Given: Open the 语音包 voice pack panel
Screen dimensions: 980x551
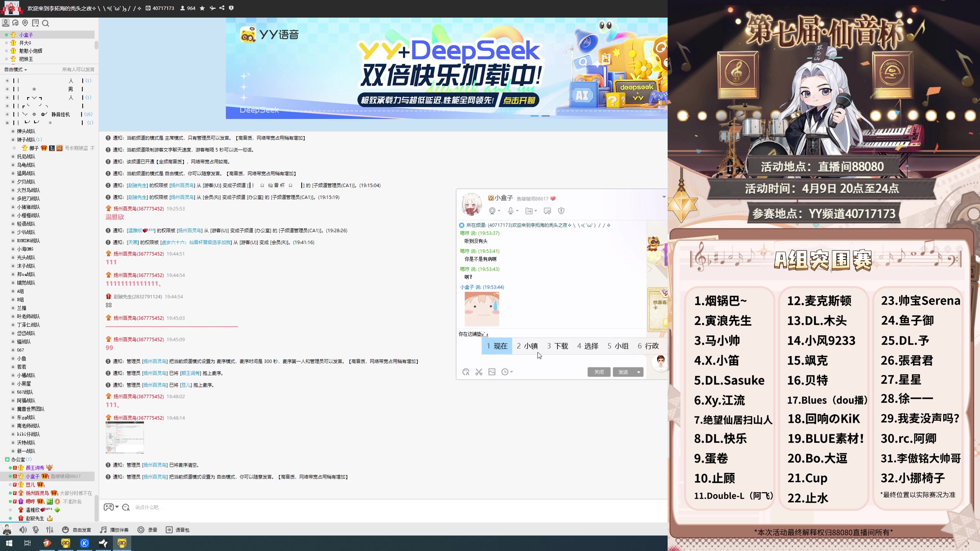Looking at the screenshot, I should 178,530.
